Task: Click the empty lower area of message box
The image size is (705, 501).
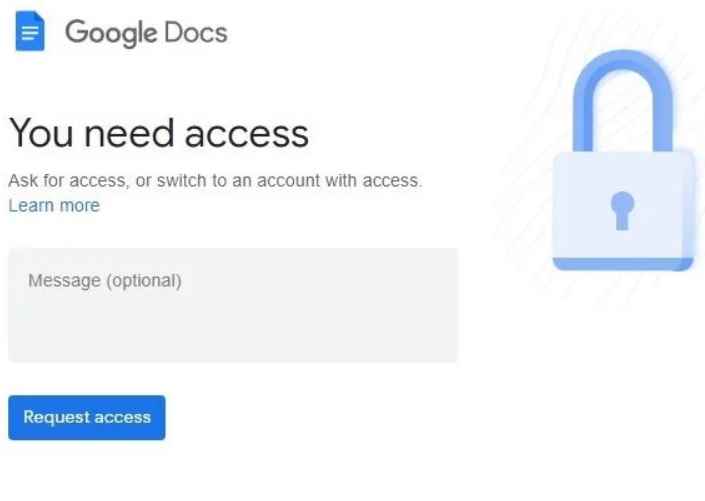Action: pos(233,331)
